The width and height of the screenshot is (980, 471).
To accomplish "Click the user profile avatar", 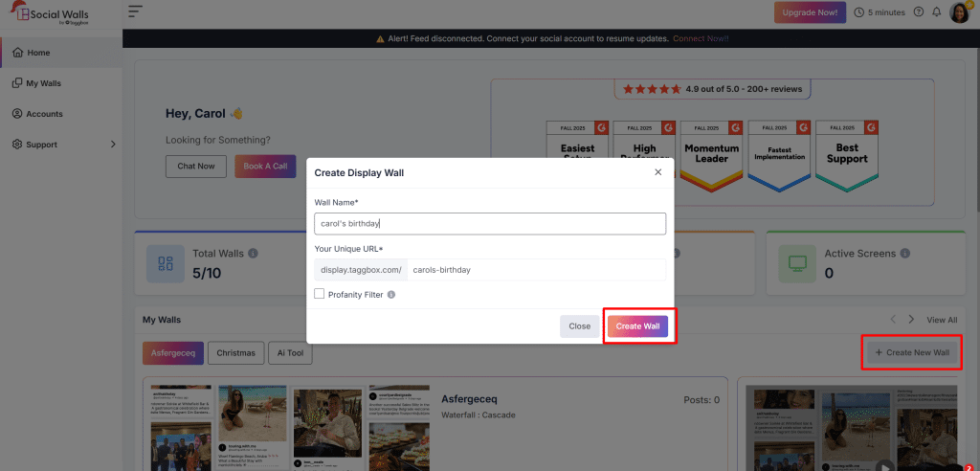I will [x=959, y=12].
